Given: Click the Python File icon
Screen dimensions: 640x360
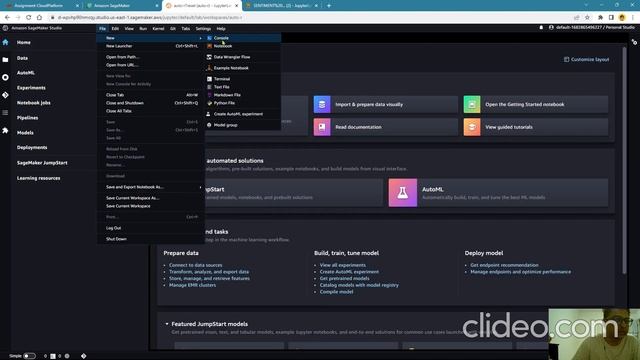Looking at the screenshot, I should pyautogui.click(x=209, y=103).
